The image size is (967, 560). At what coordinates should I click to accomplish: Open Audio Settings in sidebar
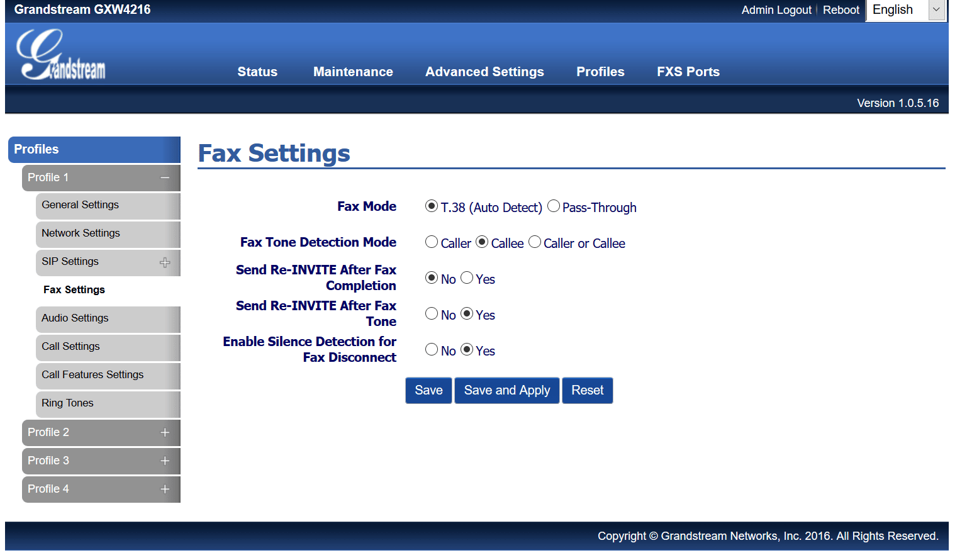pyautogui.click(x=108, y=319)
